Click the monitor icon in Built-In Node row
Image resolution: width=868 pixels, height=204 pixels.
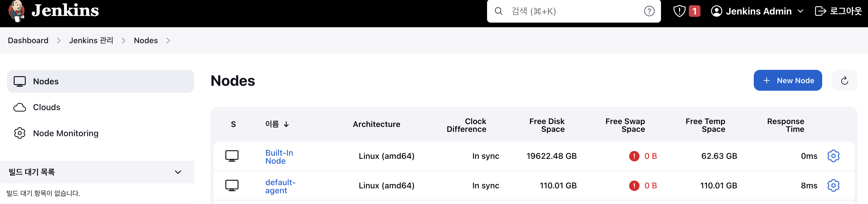point(232,156)
